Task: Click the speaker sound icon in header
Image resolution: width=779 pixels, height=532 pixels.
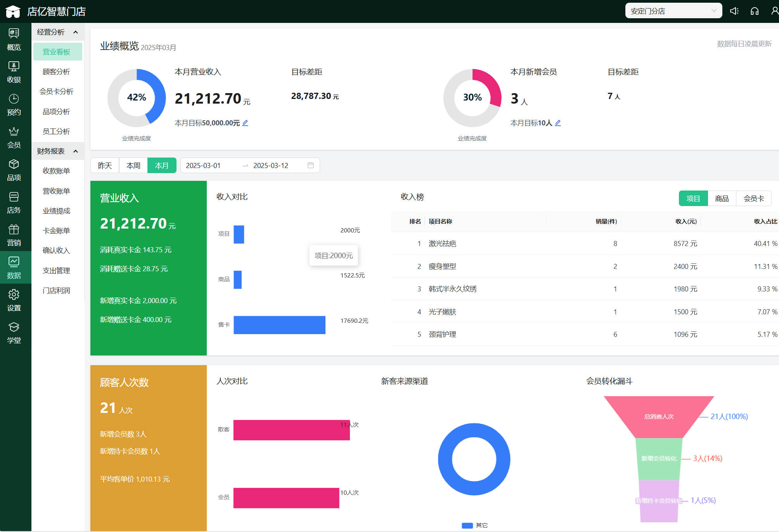Action: click(x=734, y=11)
